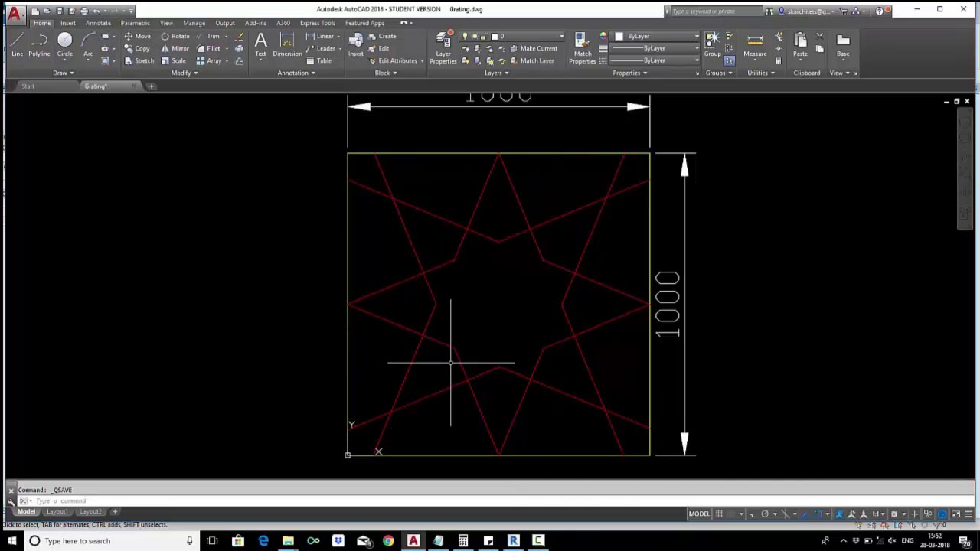The image size is (980, 551).
Task: Activate the Rotate command
Action: 175,36
